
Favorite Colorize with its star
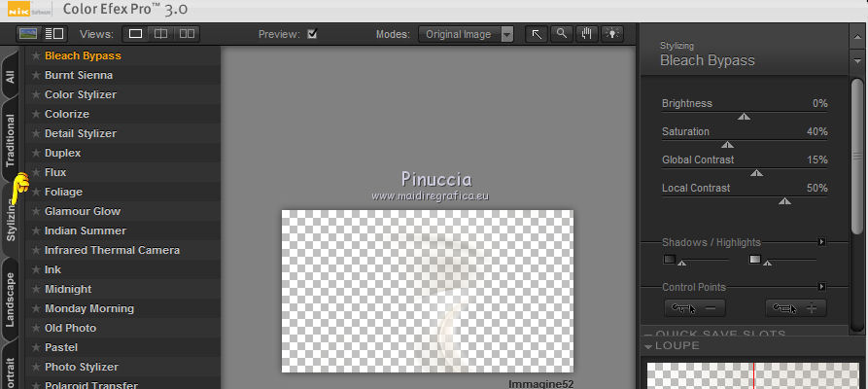point(36,114)
